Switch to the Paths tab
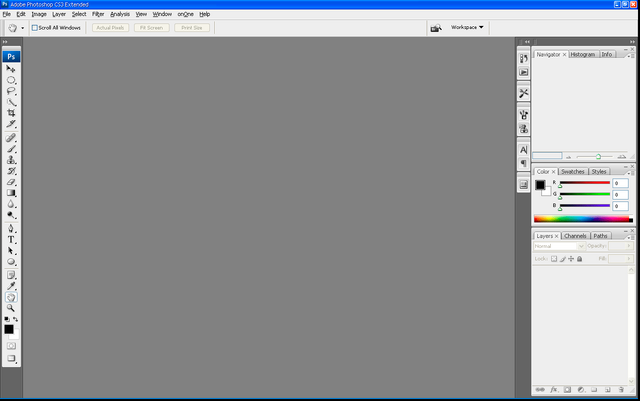The image size is (640, 401). click(600, 236)
